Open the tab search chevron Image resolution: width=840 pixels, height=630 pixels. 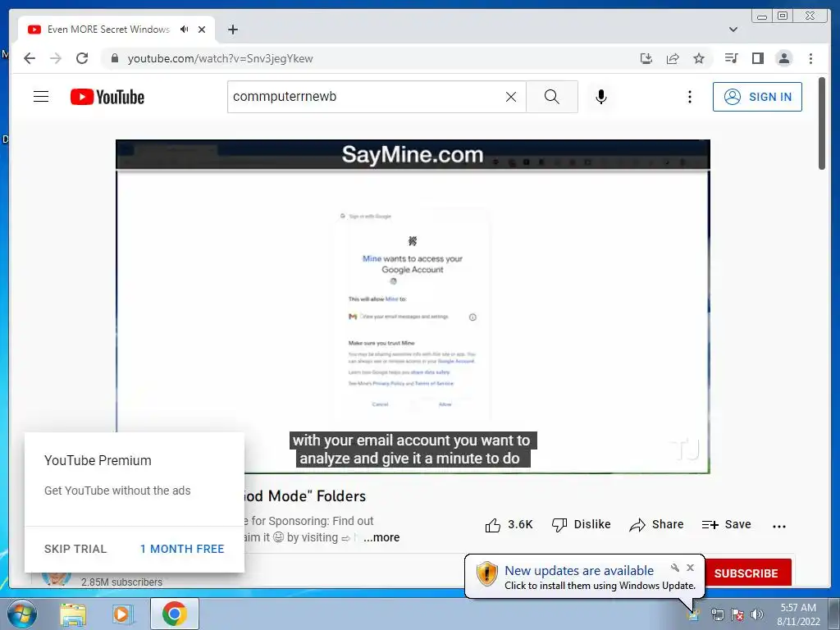coord(733,30)
